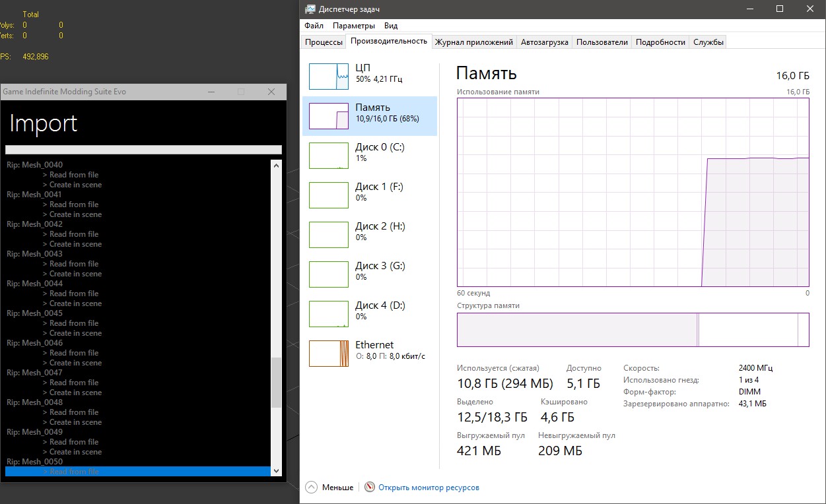This screenshot has width=826, height=504.
Task: Open Диск 4 (D:) performance graph
Action: coord(328,314)
